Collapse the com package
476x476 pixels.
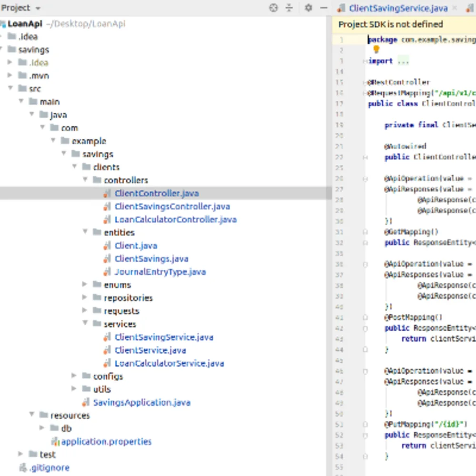(42, 127)
